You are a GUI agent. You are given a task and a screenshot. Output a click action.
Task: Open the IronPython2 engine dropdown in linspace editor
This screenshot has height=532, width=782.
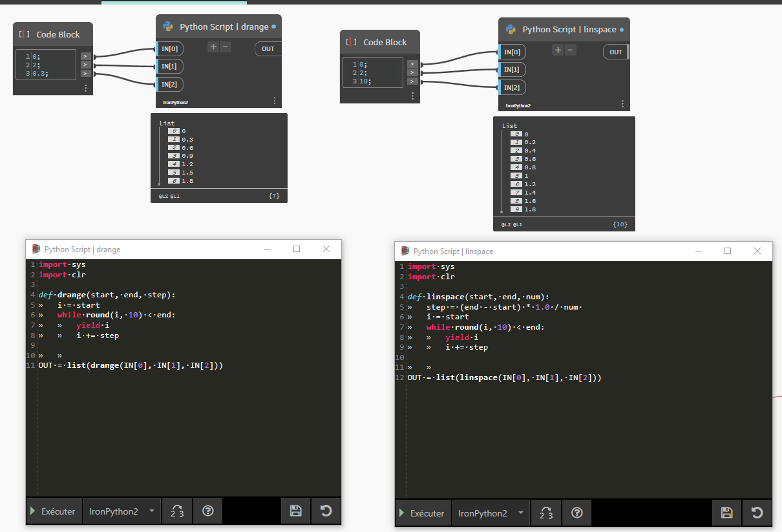click(x=491, y=513)
